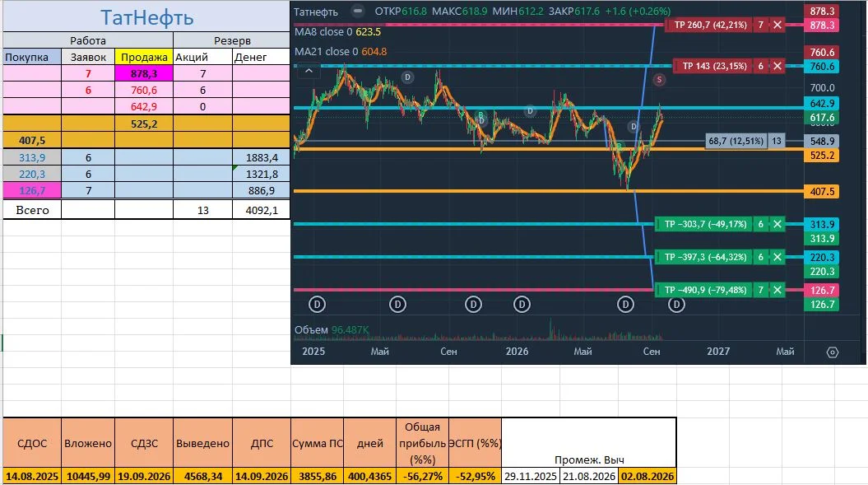This screenshot has height=485, width=868.
Task: Cancel the TP −397,3 (−64,32%) order with X
Action: (777, 257)
